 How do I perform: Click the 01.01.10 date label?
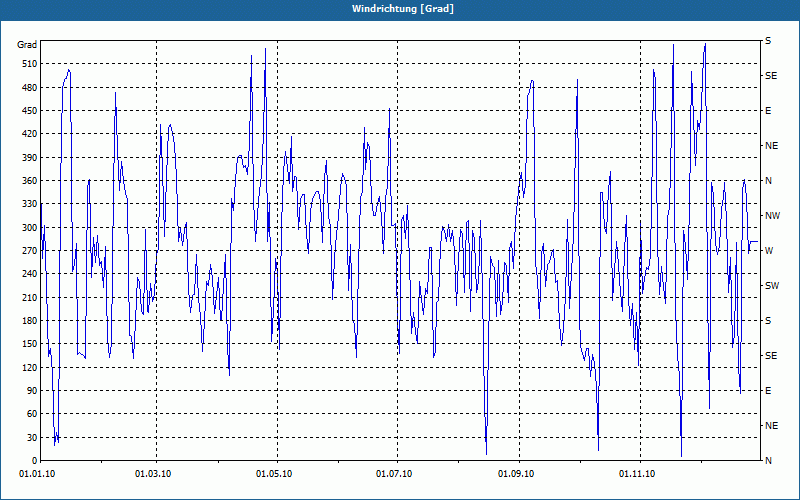37,474
